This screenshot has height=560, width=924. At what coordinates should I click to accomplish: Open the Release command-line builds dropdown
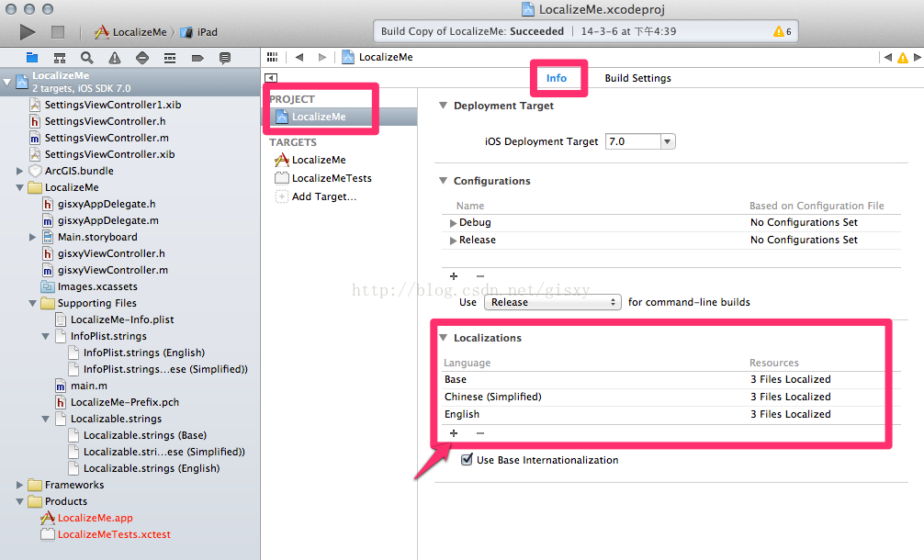[552, 302]
